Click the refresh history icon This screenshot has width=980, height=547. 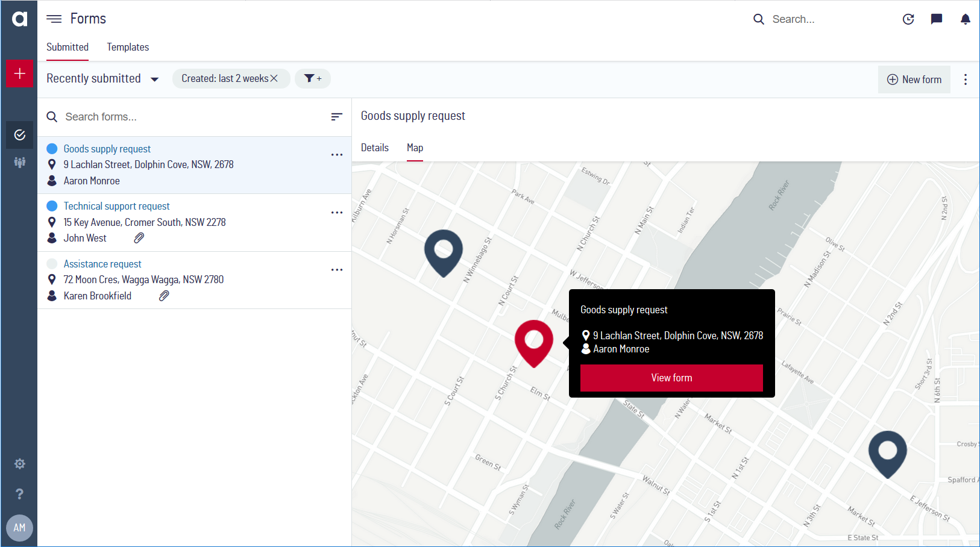pos(908,19)
